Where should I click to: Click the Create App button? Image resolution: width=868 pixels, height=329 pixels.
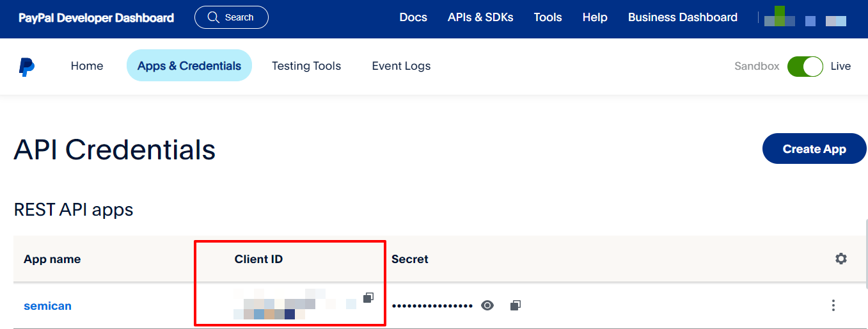point(814,149)
